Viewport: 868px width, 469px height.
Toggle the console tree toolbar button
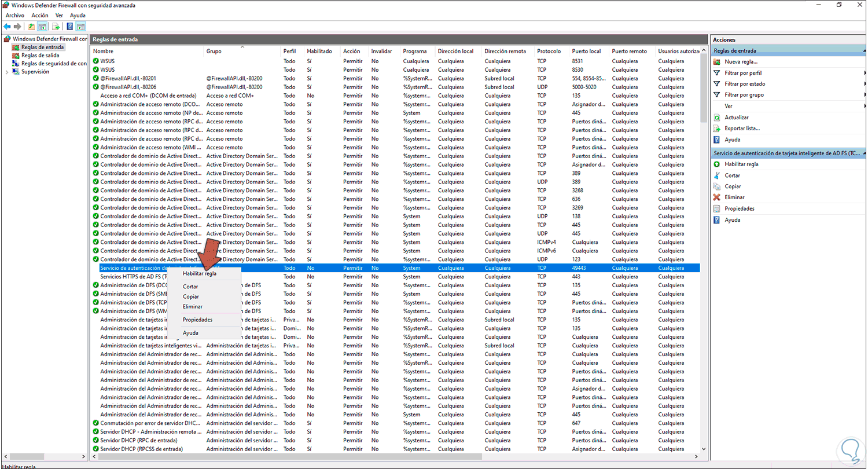point(42,26)
